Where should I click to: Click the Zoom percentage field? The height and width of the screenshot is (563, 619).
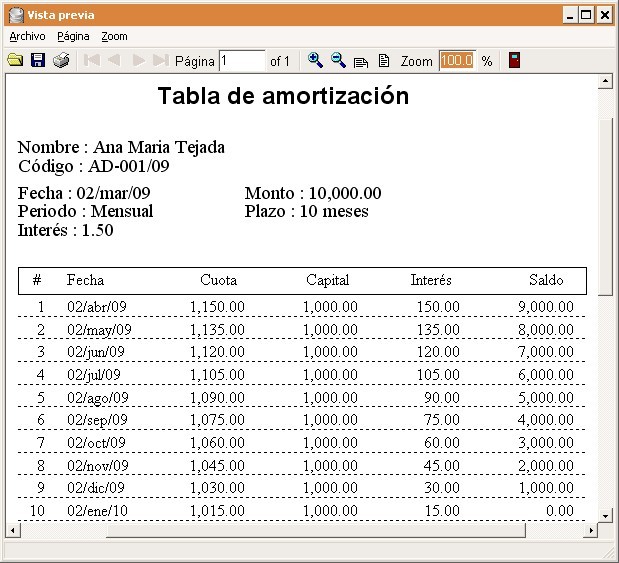[x=457, y=61]
